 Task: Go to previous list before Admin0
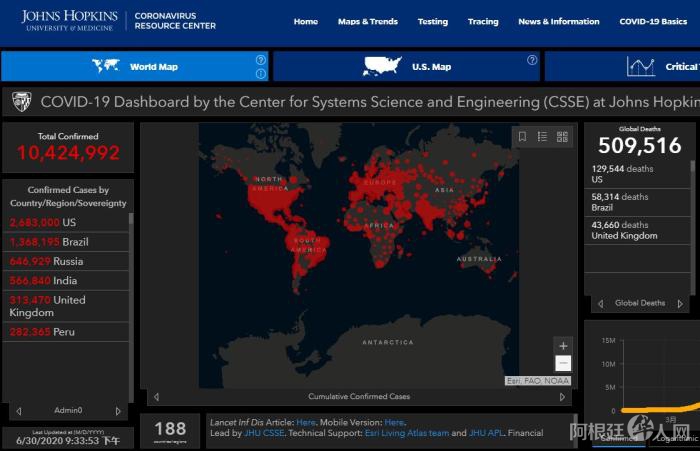click(18, 411)
